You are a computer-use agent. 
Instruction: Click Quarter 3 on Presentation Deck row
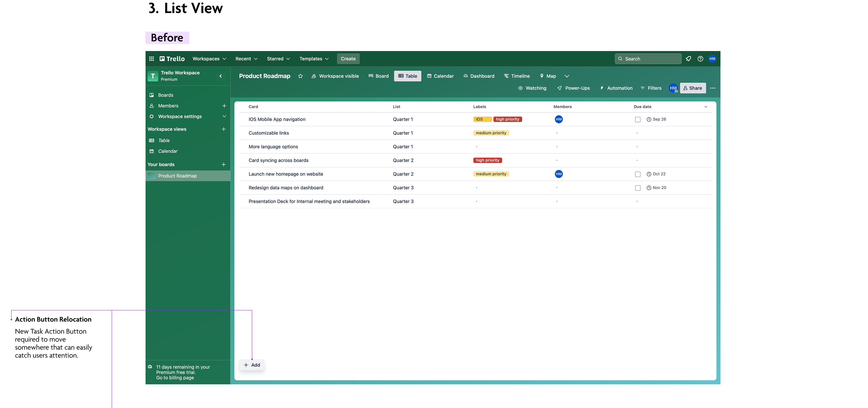pos(403,201)
